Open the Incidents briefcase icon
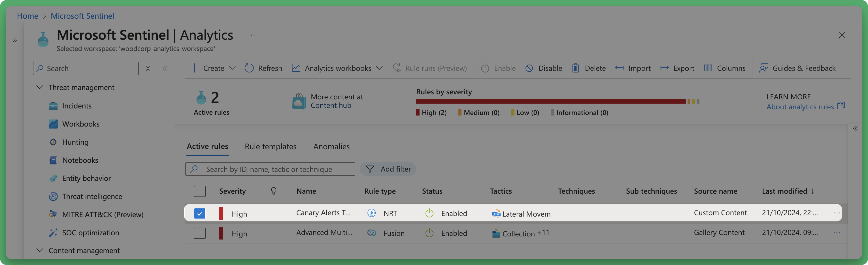Screen dimensions: 868x265 53,106
